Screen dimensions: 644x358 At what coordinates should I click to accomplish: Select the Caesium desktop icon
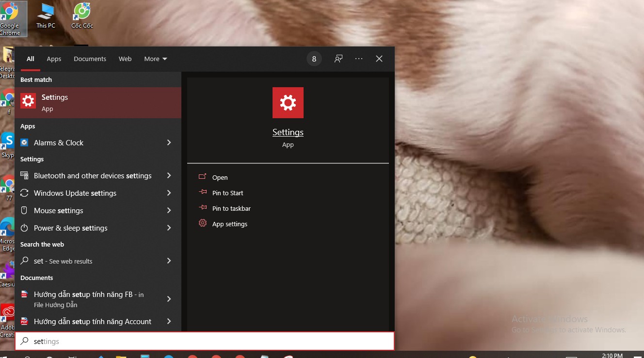(x=7, y=274)
